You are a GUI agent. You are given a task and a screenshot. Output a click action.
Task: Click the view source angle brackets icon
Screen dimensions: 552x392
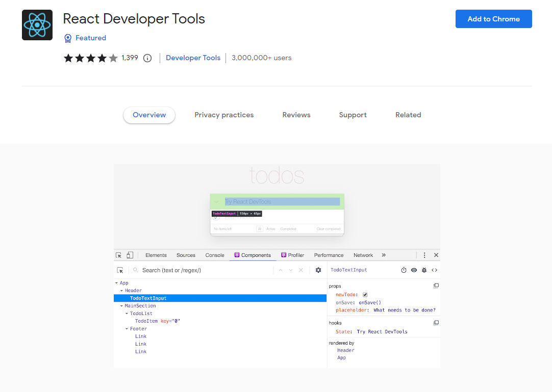(x=434, y=270)
